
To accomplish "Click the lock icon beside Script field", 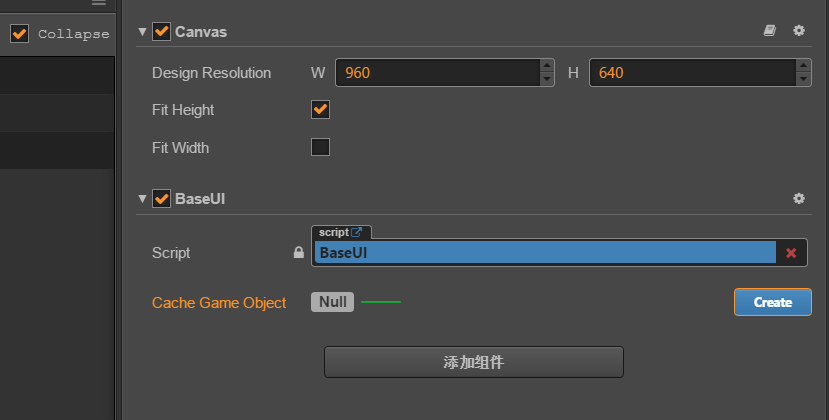I will click(x=298, y=253).
